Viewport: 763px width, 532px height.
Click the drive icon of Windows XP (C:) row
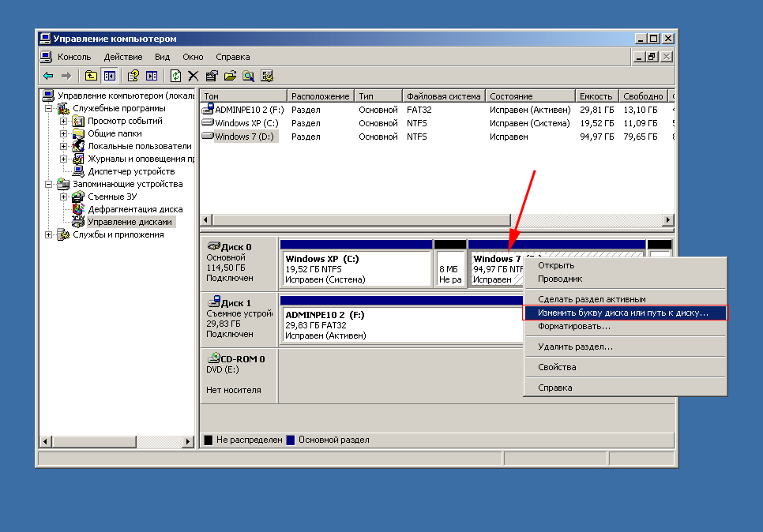(208, 122)
